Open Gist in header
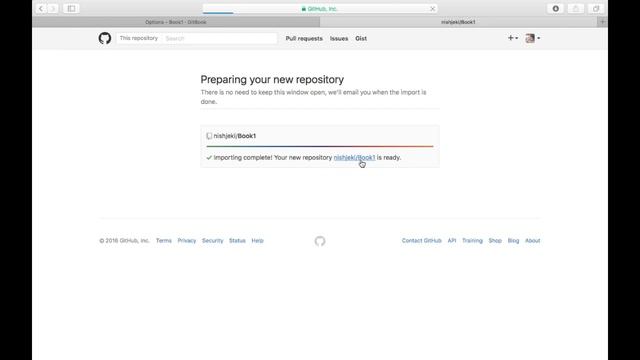Viewport: 640px width, 360px height. pos(361,38)
